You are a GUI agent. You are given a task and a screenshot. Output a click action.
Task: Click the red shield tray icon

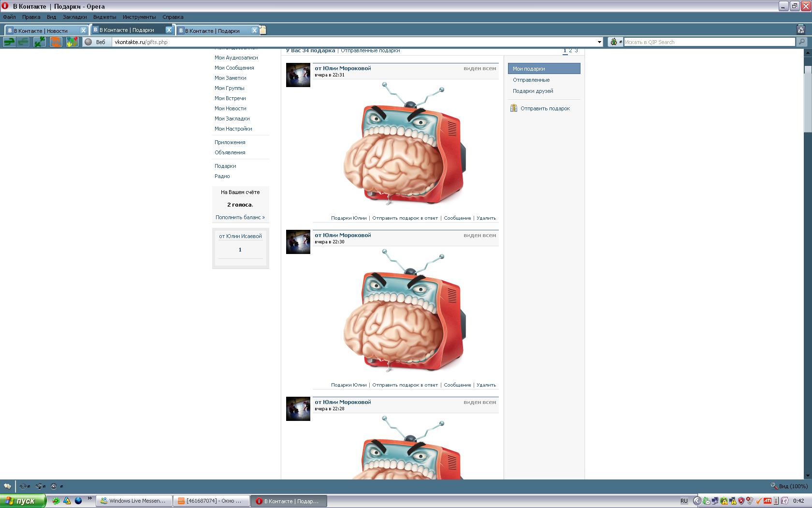point(741,501)
